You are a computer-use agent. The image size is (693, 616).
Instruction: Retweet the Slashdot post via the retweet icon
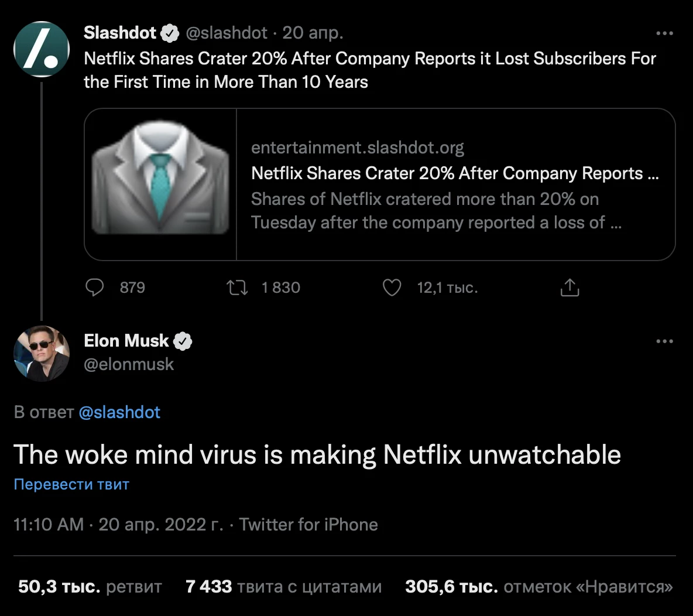click(x=237, y=288)
